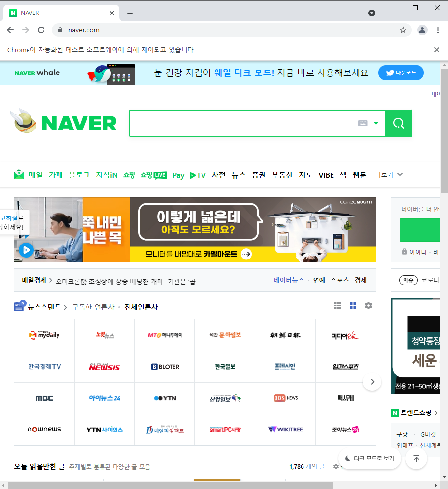
Task: Switch newsstand to list view
Action: click(x=337, y=305)
